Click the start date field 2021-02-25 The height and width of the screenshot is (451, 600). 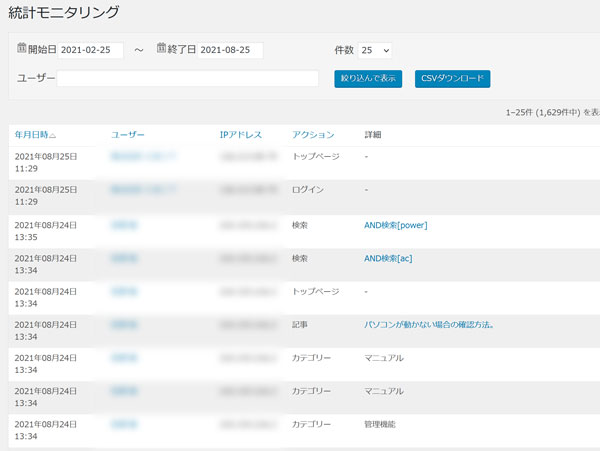tap(90, 50)
